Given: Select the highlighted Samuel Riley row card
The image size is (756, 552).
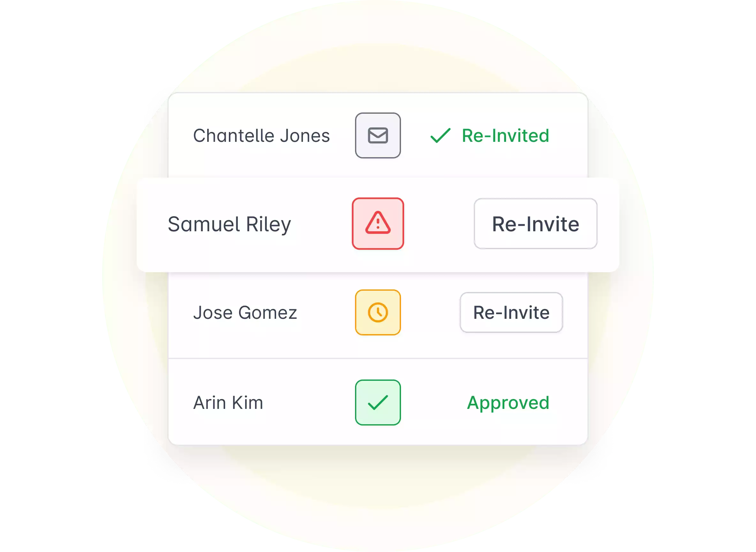Looking at the screenshot, I should (378, 225).
